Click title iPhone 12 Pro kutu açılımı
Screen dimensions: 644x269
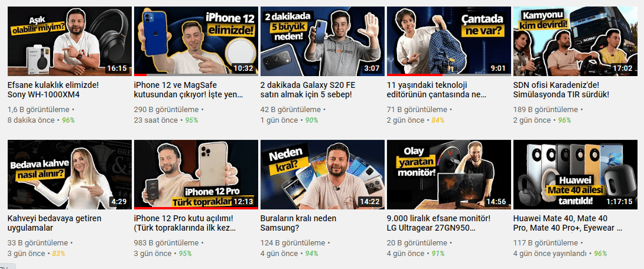(185, 223)
